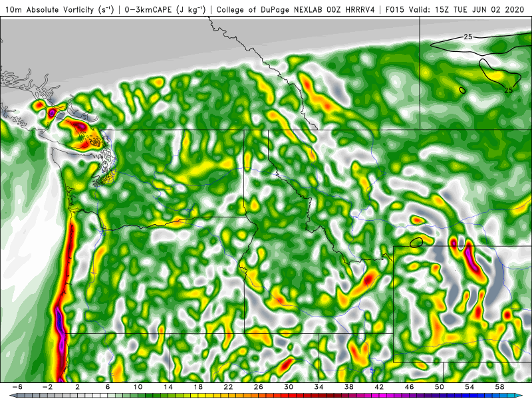Click the '58' colorbar tick label
The image size is (532, 399).
499,387
